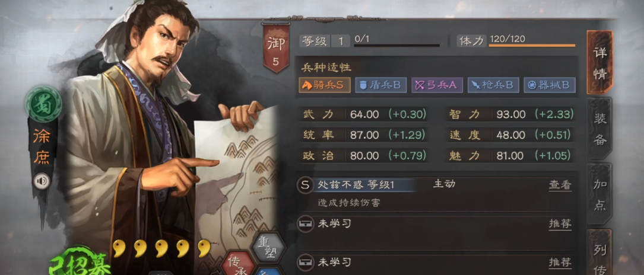Tap the second empty skill slot icon
The width and height of the screenshot is (644, 275).
point(304,261)
